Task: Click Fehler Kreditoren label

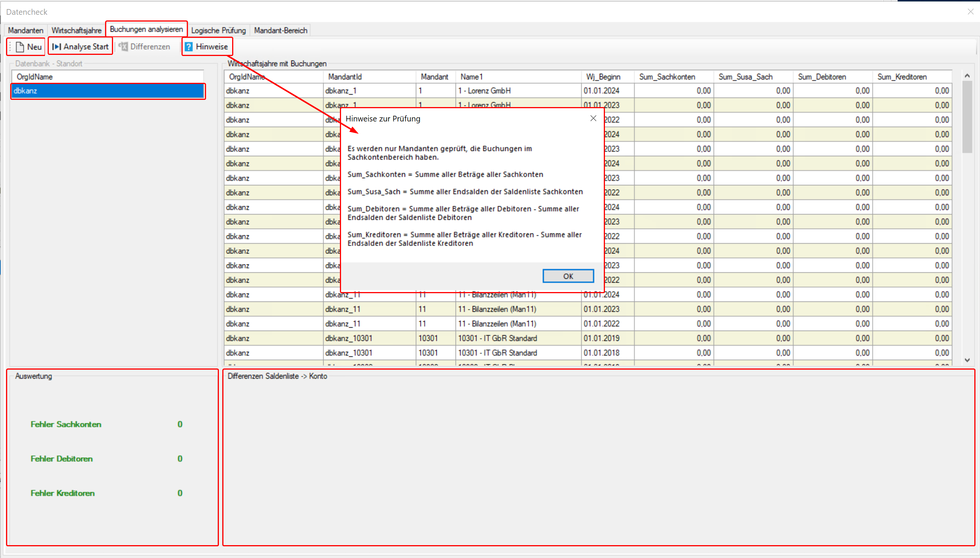Action: (62, 493)
